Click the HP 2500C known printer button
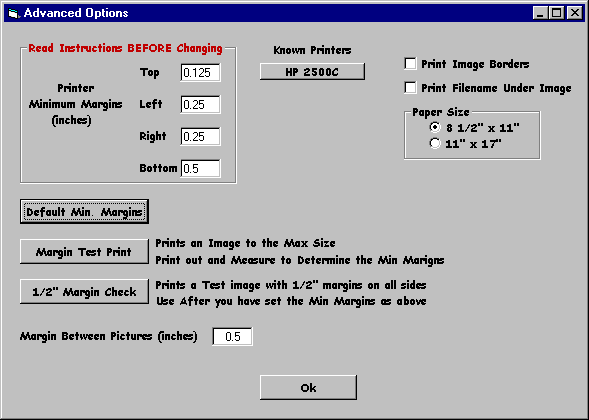Viewport: 589px width, 420px height. [312, 71]
